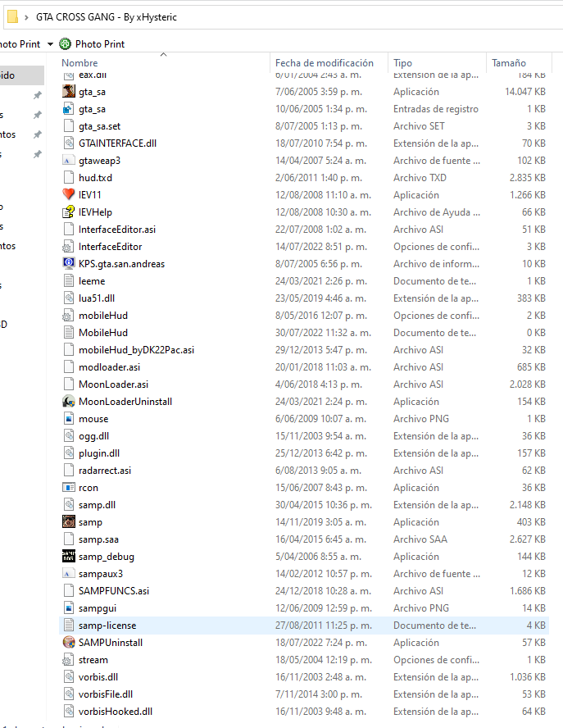The width and height of the screenshot is (563, 728).
Task: Click the SAMPUninstall icon
Action: click(69, 642)
